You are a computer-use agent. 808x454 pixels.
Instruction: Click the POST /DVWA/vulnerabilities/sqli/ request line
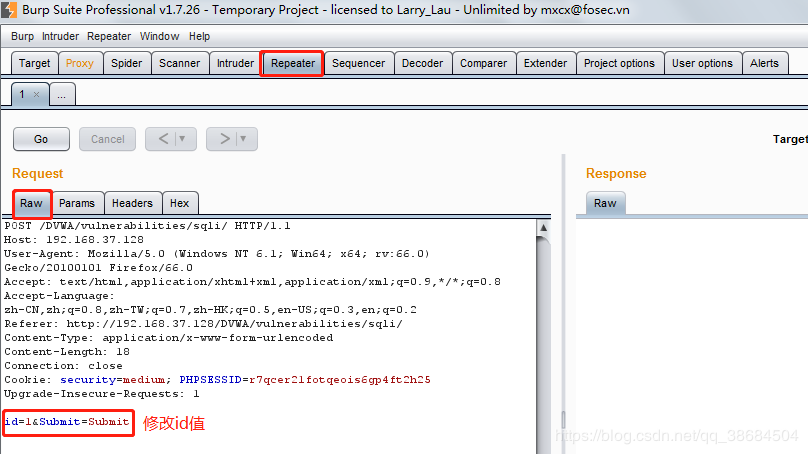point(147,226)
